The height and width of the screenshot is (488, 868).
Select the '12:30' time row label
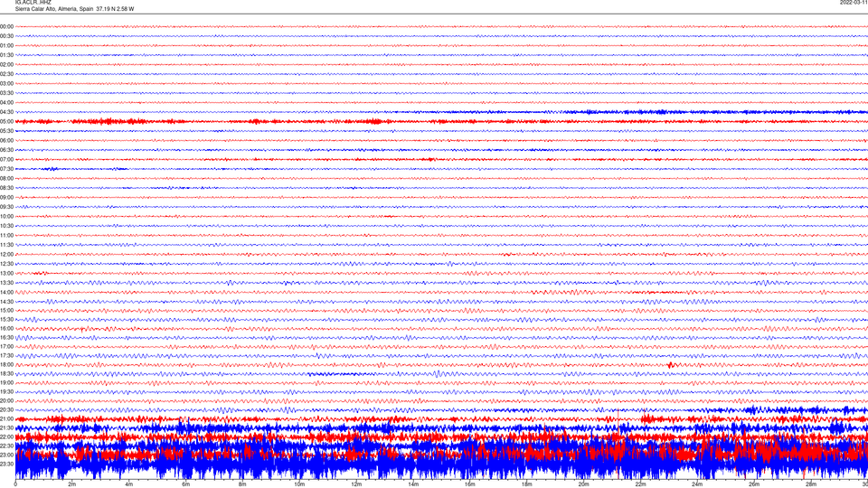(6, 264)
